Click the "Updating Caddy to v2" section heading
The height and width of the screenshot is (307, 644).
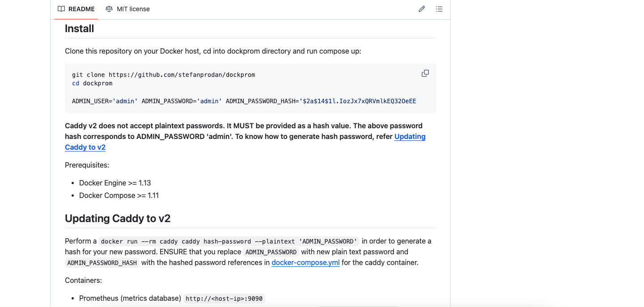118,219
